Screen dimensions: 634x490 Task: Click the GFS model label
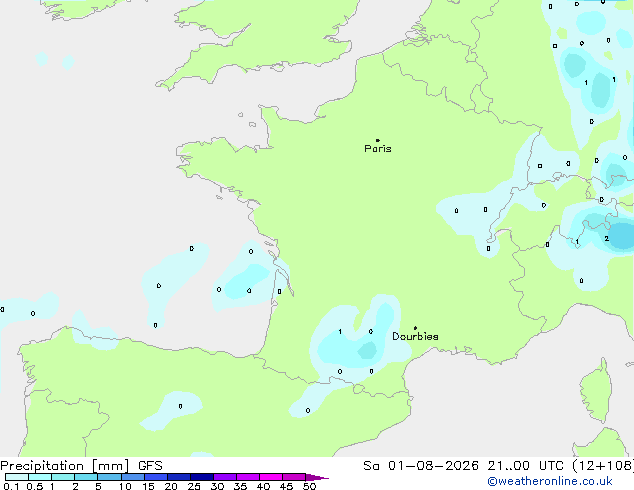point(150,466)
